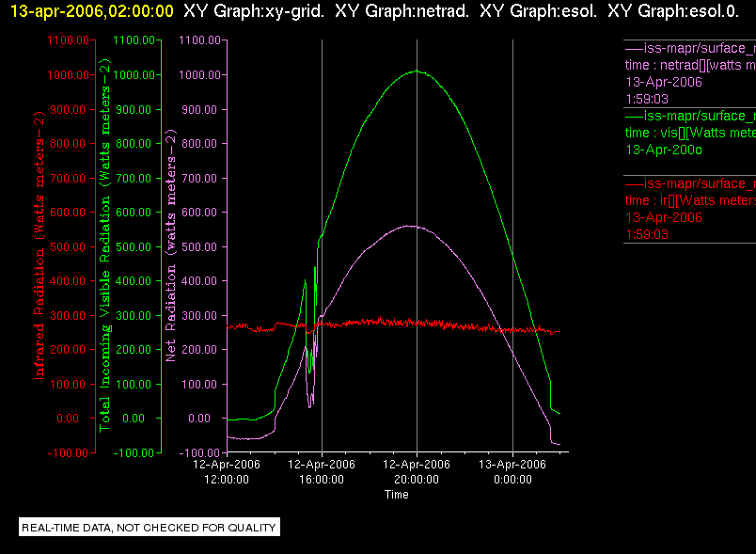
Task: Click the green 500.00 tick on visible axis
Action: coord(134,246)
